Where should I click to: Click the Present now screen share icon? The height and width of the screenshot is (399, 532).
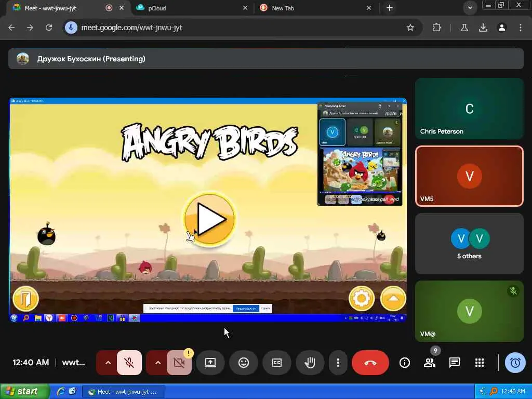[x=210, y=363]
